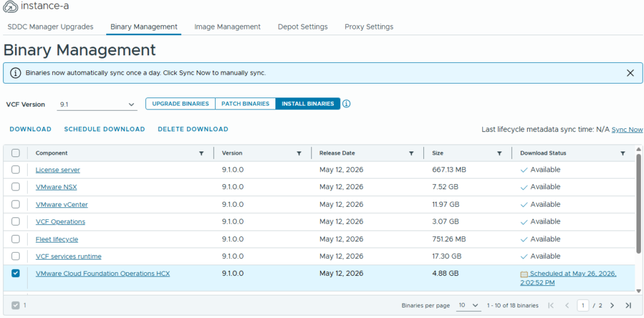The height and width of the screenshot is (318, 644).
Task: Go to the first page of binaries
Action: (551, 305)
